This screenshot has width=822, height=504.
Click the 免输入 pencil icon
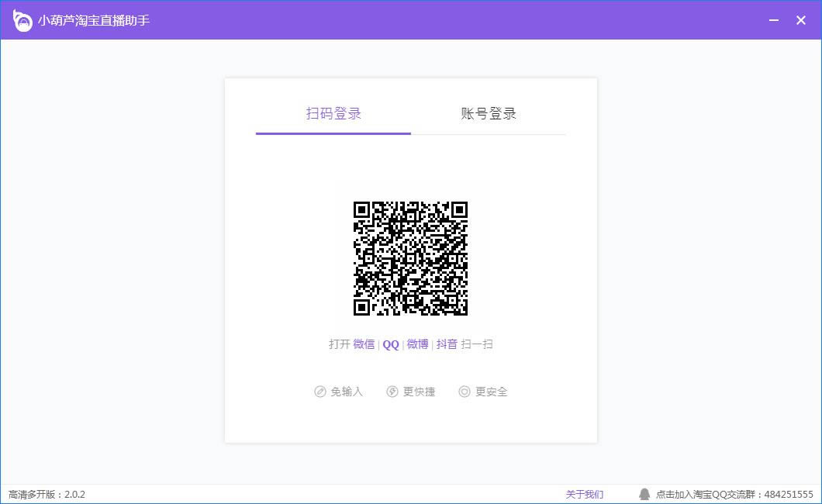point(319,392)
